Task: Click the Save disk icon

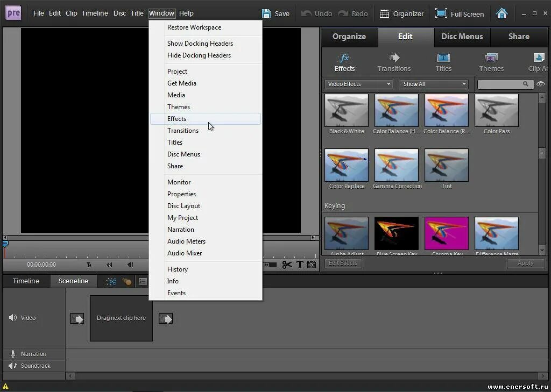Action: (x=266, y=13)
